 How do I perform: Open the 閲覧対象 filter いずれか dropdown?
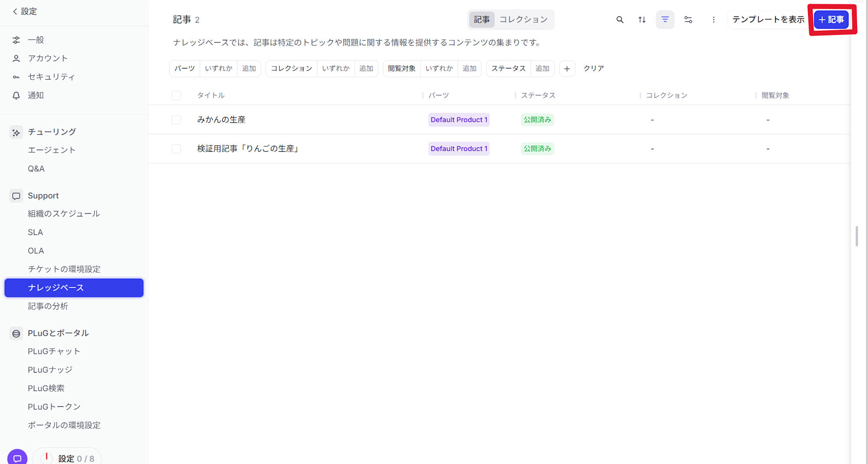439,69
